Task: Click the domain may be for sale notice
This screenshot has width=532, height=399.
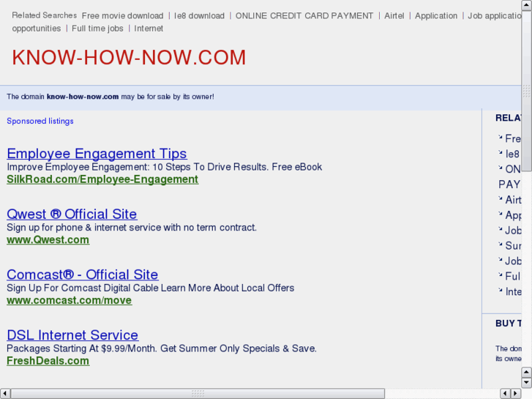Action: click(x=110, y=97)
